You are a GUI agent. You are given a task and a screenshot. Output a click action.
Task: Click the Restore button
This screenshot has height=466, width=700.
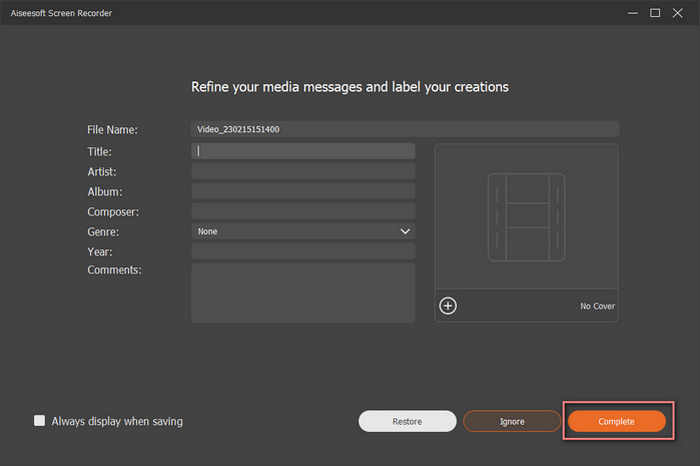coord(407,421)
